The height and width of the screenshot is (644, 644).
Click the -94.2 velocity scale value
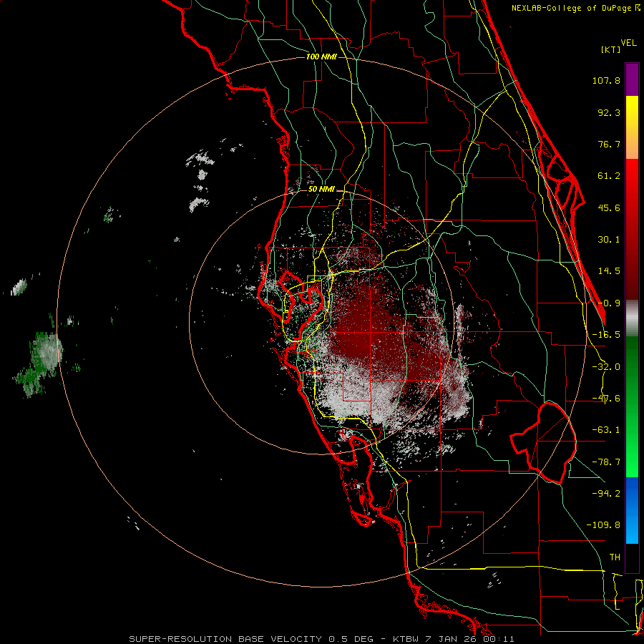pyautogui.click(x=606, y=493)
